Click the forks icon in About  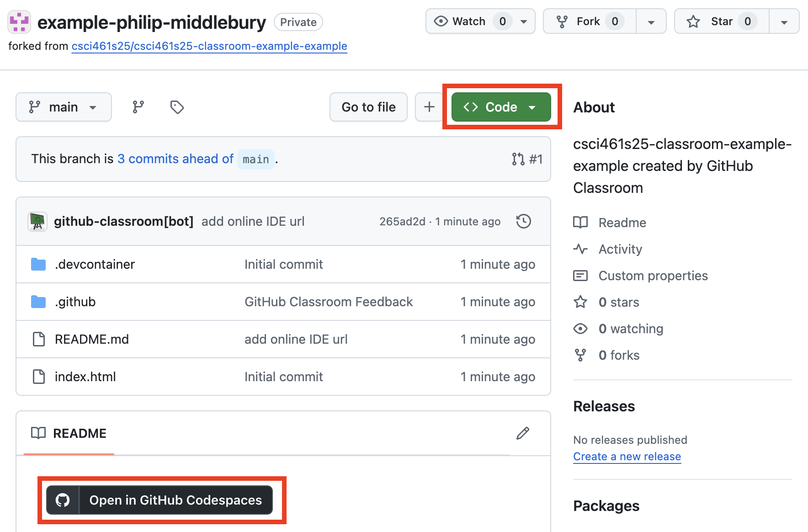pos(580,355)
